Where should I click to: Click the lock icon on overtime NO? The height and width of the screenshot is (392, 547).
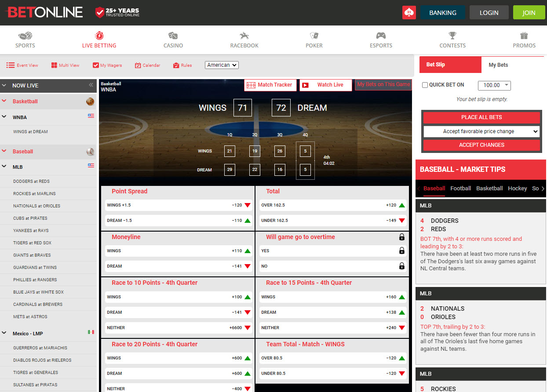click(x=401, y=266)
